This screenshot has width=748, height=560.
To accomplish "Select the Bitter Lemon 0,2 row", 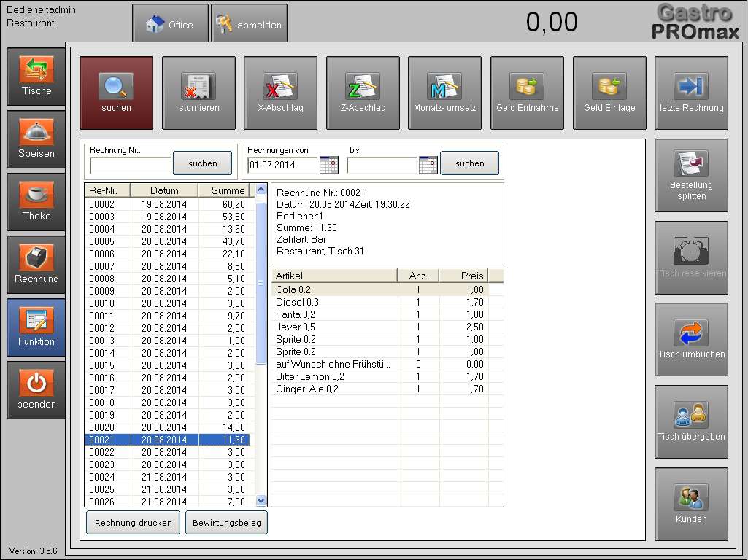I will tap(380, 376).
